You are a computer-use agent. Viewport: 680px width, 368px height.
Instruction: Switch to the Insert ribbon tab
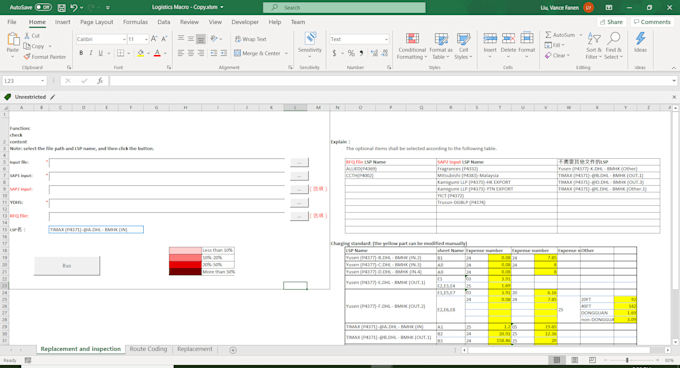pos(62,22)
